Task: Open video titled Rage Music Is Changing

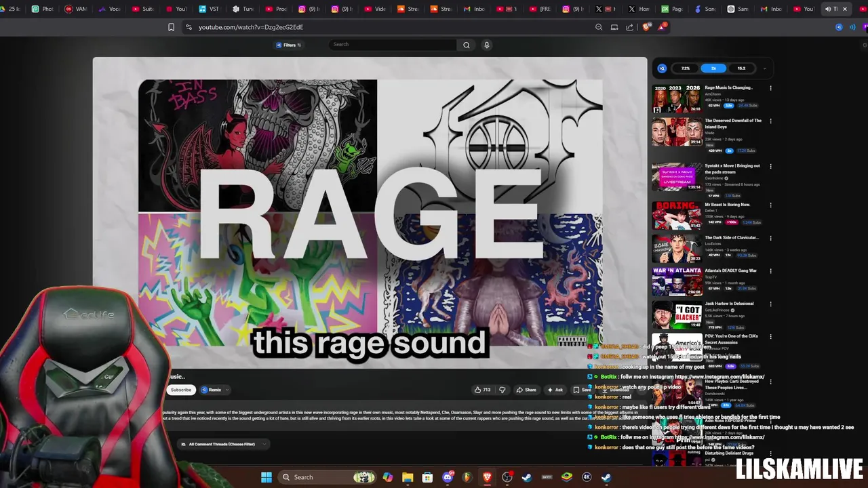Action: (x=728, y=88)
